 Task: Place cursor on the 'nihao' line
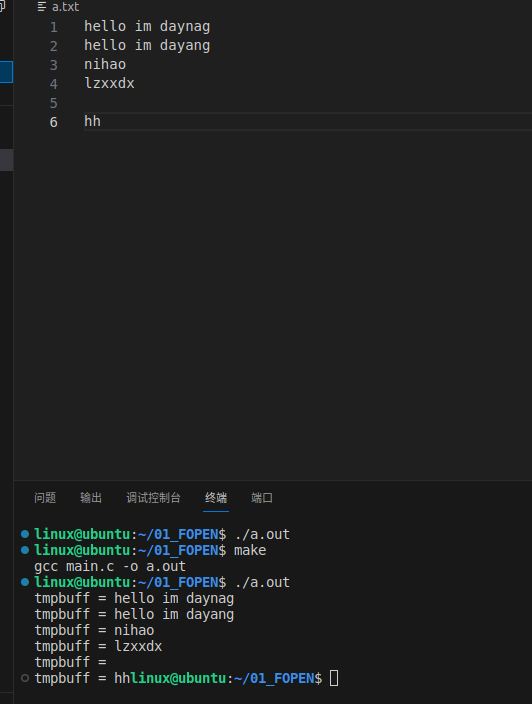point(105,64)
